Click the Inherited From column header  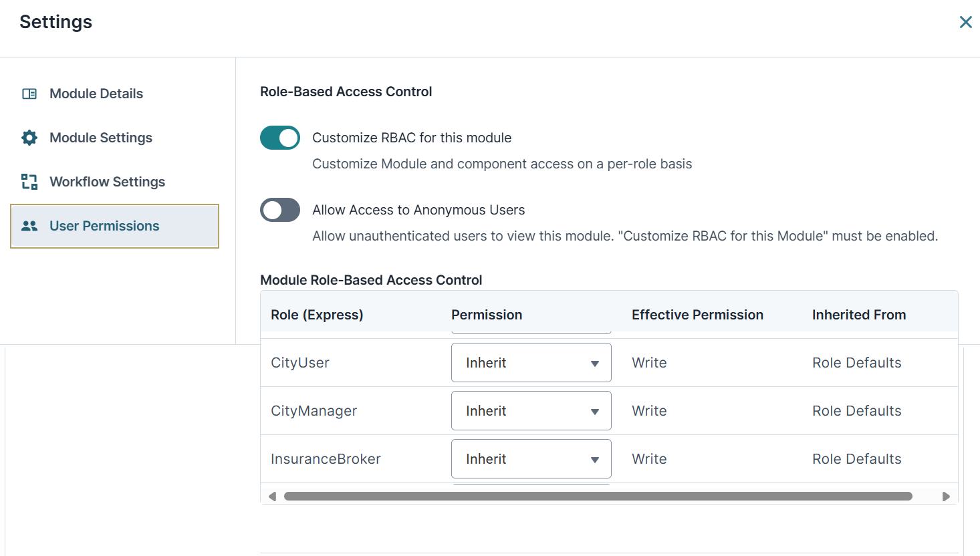point(859,315)
